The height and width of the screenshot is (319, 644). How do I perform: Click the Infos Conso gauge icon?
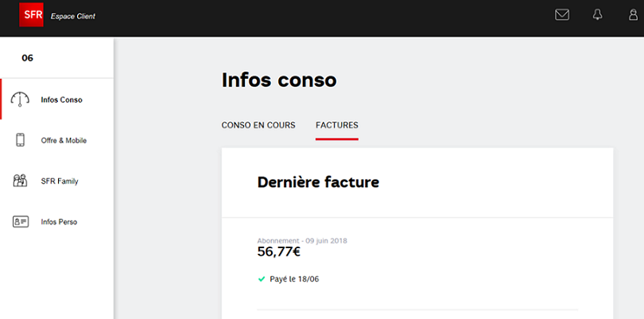click(20, 99)
